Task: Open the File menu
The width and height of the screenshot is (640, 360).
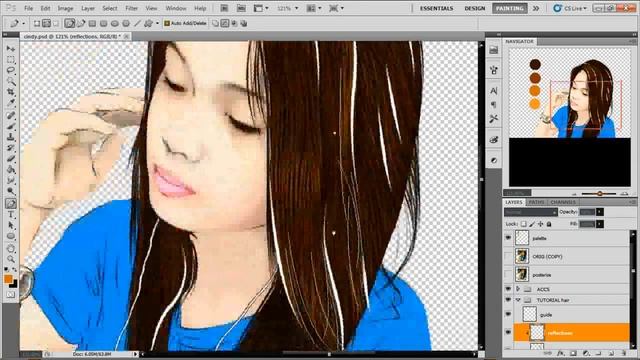Action: click(x=28, y=8)
